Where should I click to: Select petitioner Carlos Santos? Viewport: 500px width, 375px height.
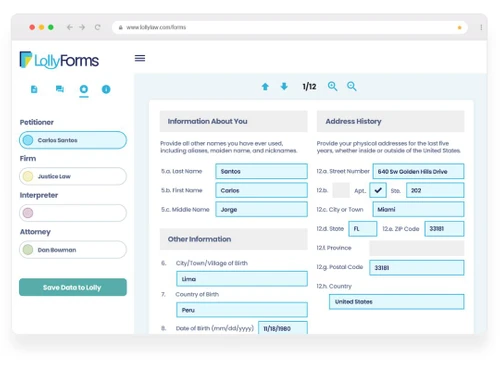[73, 140]
